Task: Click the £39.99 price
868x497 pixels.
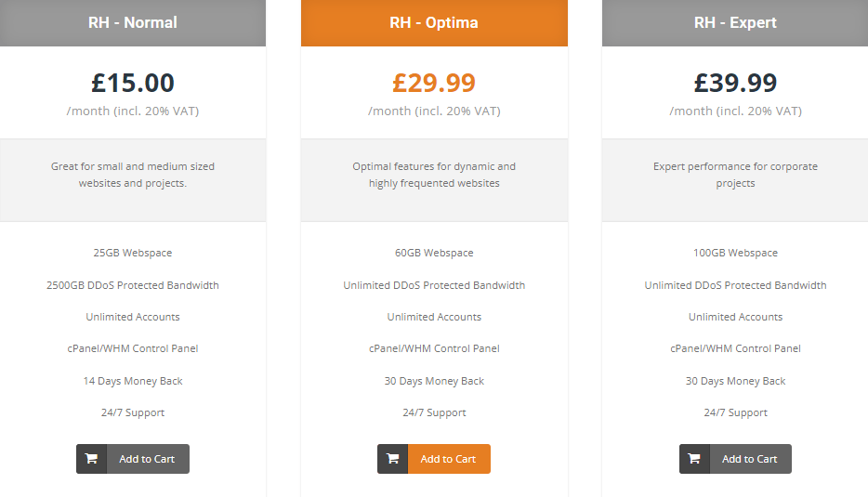Action: (735, 83)
